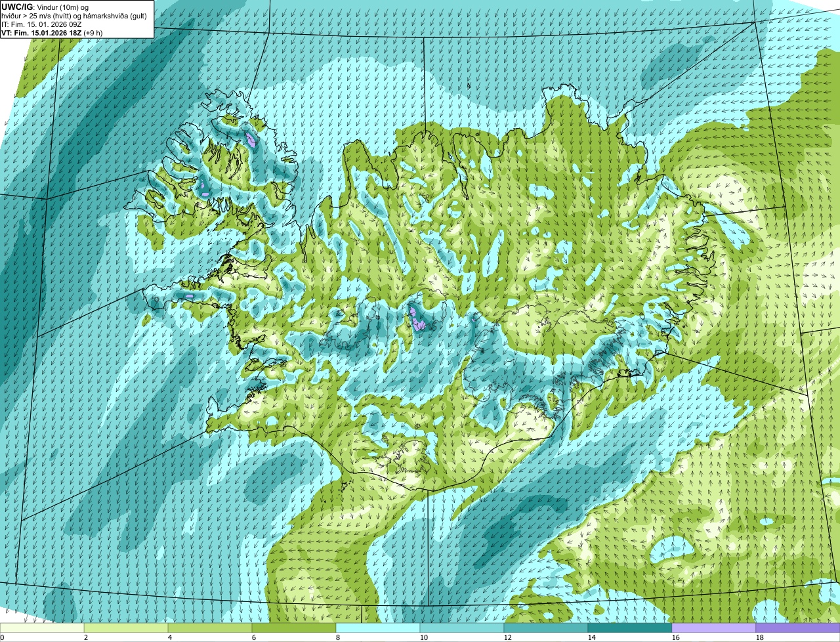The height and width of the screenshot is (642, 840).
Task: Click the purple swatch above 18 m/s
Action: (x=798, y=628)
